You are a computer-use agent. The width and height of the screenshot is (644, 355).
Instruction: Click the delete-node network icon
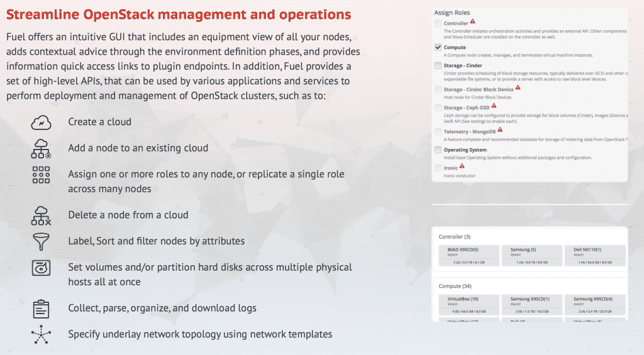click(41, 216)
